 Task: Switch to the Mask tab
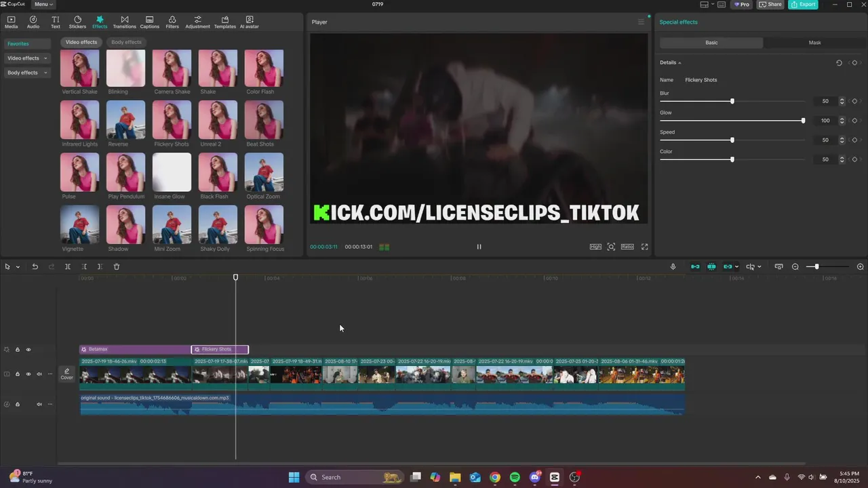click(x=814, y=43)
